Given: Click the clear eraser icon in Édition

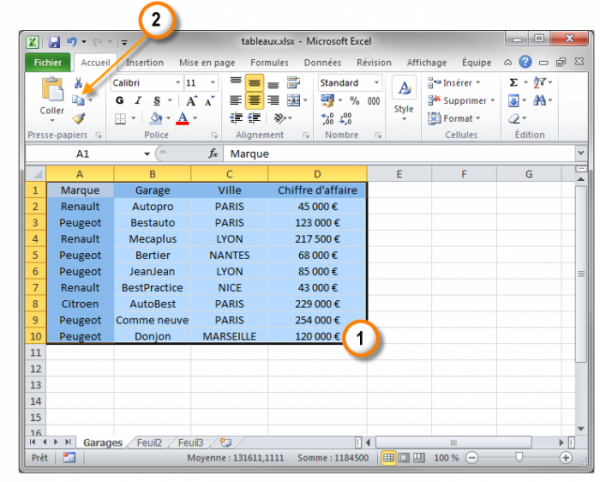Looking at the screenshot, I should pos(514,119).
